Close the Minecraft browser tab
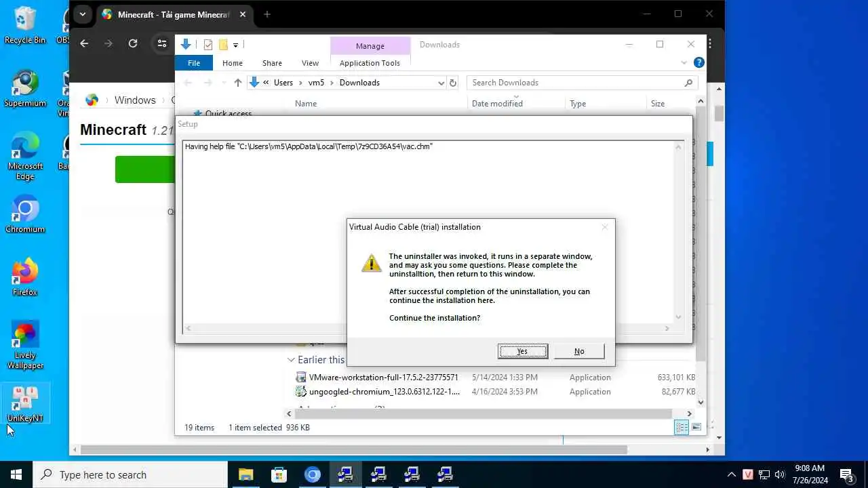868x488 pixels. pyautogui.click(x=243, y=14)
